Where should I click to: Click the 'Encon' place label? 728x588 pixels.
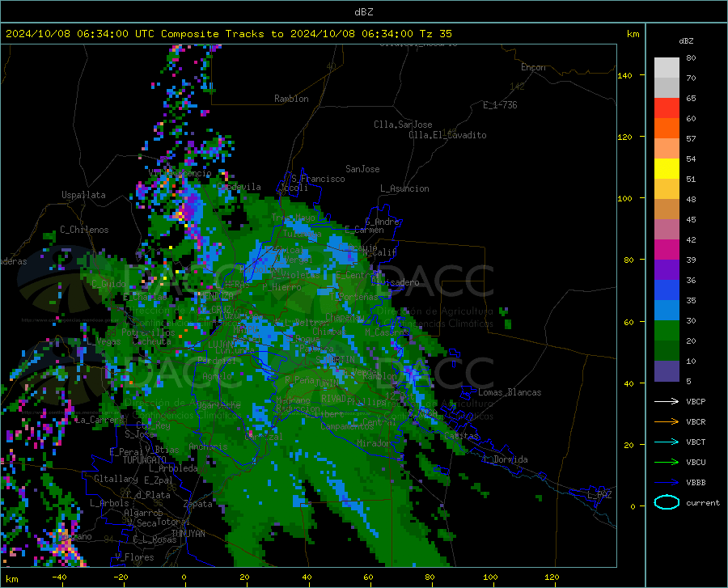click(533, 67)
